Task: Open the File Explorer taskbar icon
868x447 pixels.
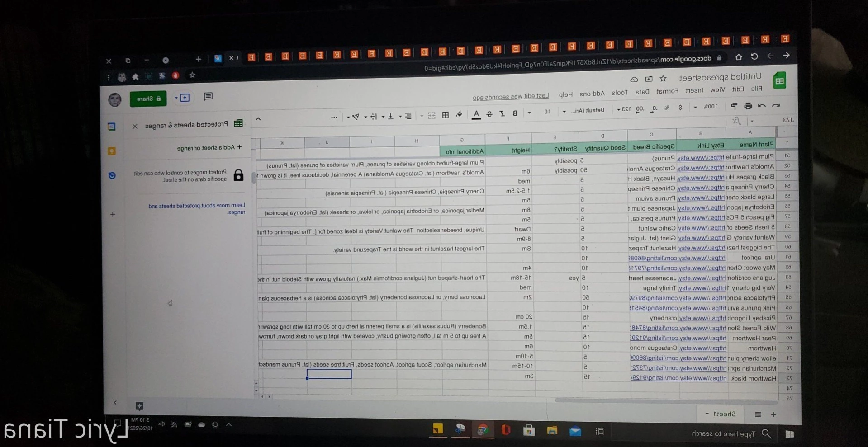Action: (552, 431)
